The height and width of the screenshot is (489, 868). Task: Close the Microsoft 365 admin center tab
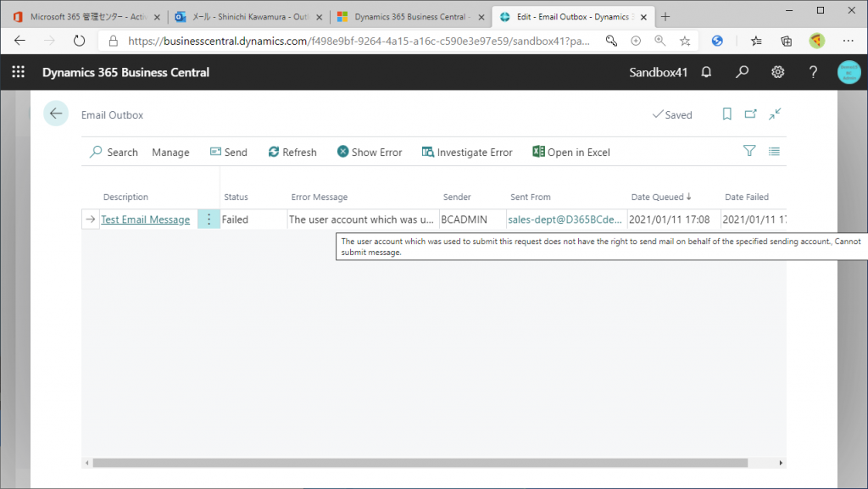157,17
